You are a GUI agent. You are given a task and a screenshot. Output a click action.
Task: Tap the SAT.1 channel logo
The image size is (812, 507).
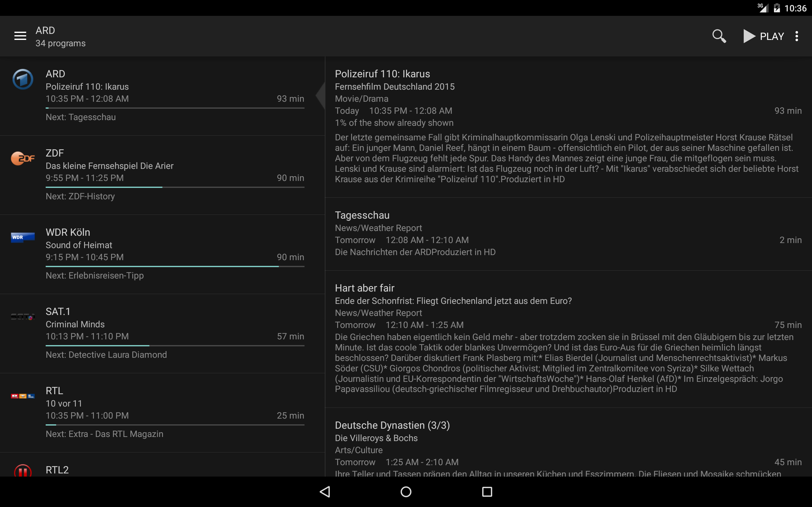click(23, 317)
